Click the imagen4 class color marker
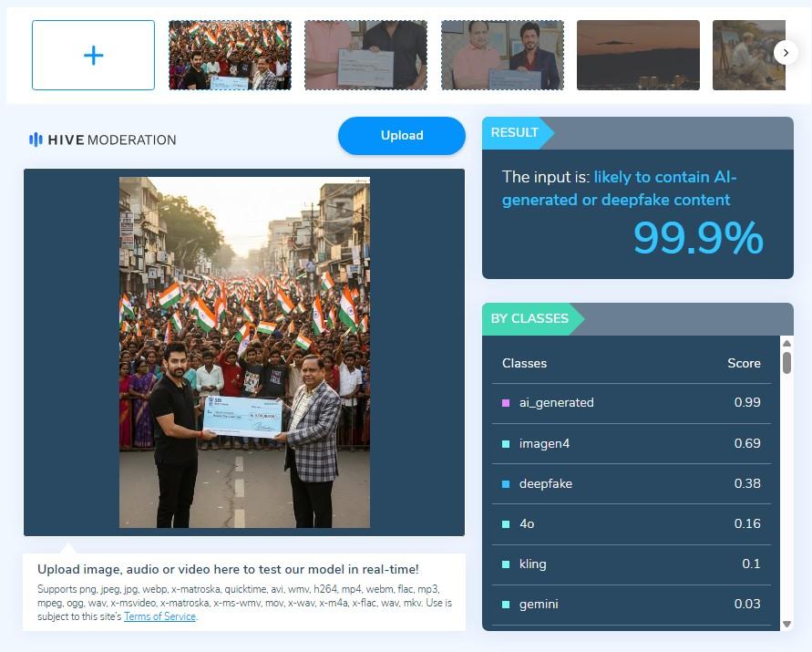 point(506,444)
